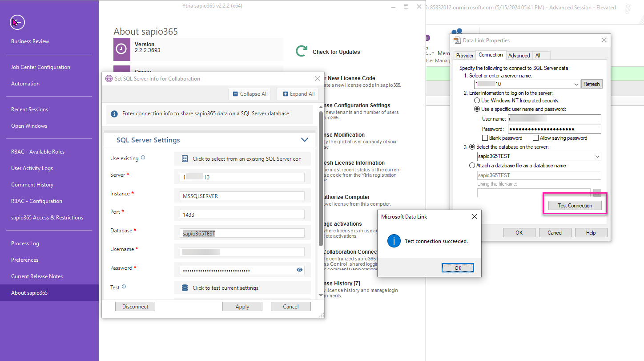Open the database dropdown showing sapio365TEST

(596, 156)
